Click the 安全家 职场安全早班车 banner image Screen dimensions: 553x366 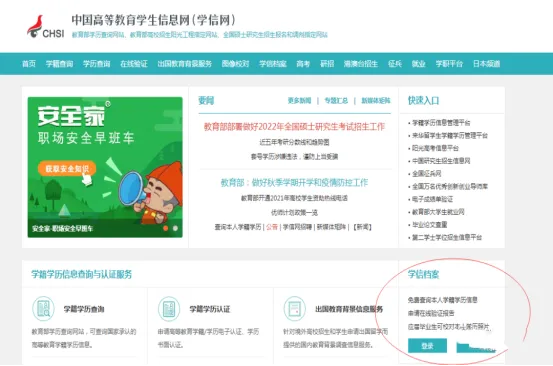[105, 167]
